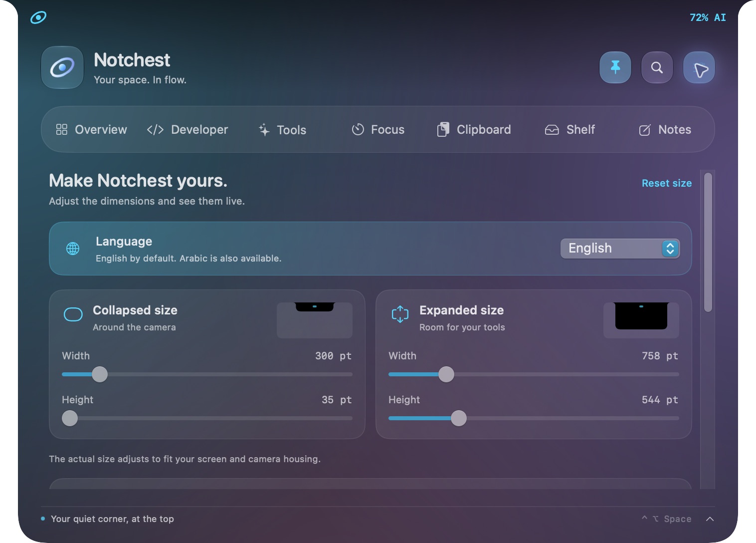Screen dimensions: 756x543
Task: Click the 300 pt collapsed width value
Action: tap(333, 356)
